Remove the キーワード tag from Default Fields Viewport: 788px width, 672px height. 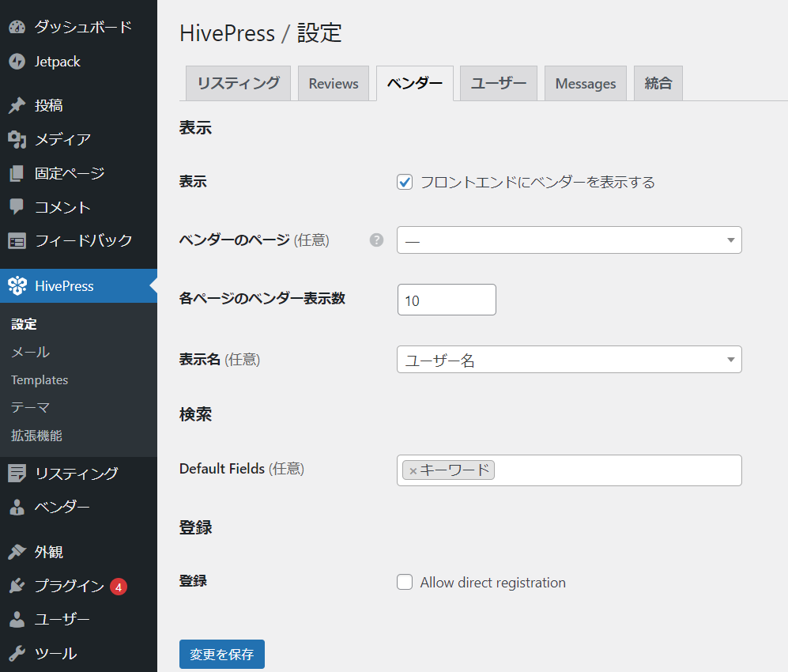point(413,471)
